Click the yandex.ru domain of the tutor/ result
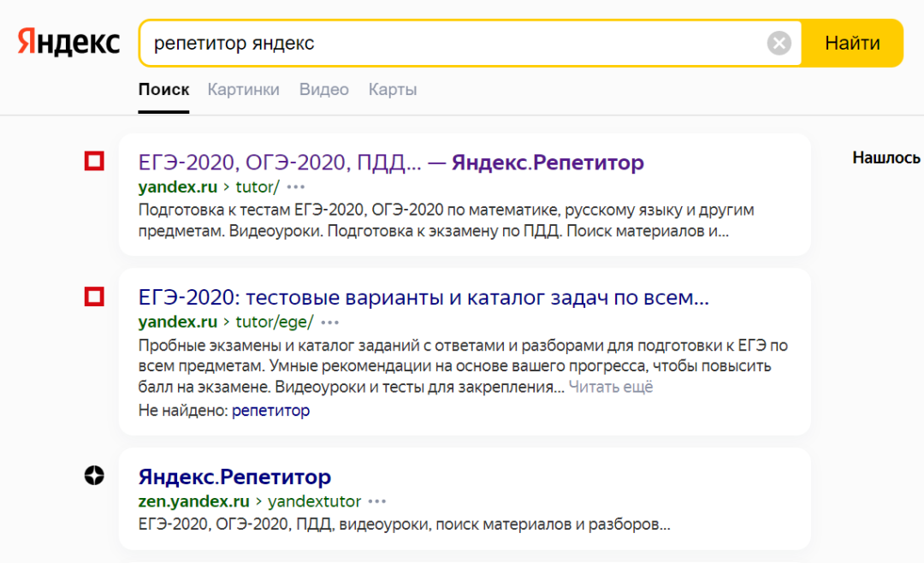This screenshot has height=563, width=924. 178,187
